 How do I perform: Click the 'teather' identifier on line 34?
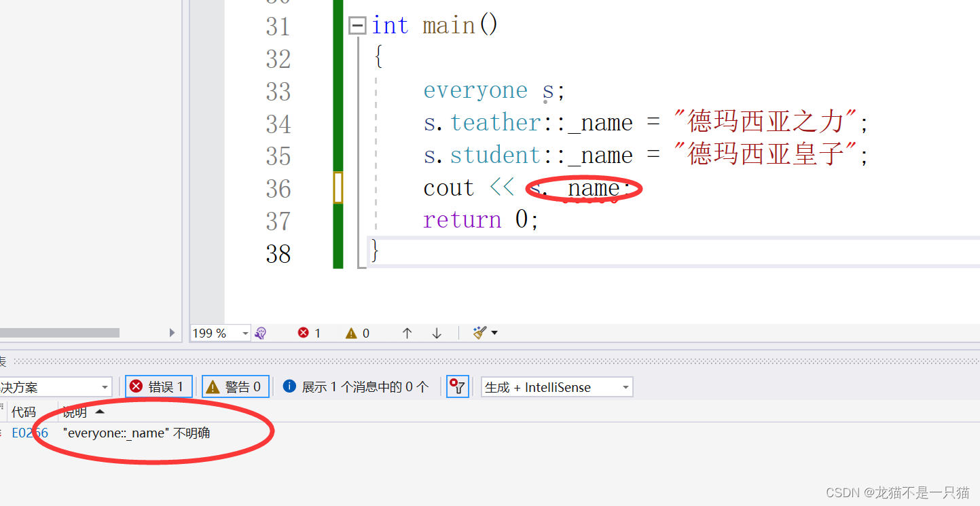coord(496,123)
